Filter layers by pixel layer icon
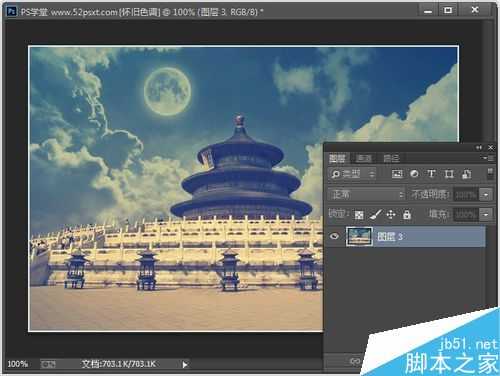The height and width of the screenshot is (376, 500). 397,174
